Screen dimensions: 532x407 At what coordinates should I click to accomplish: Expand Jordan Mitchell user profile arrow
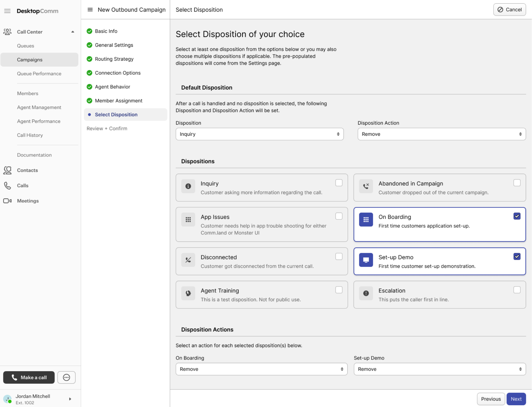point(70,399)
